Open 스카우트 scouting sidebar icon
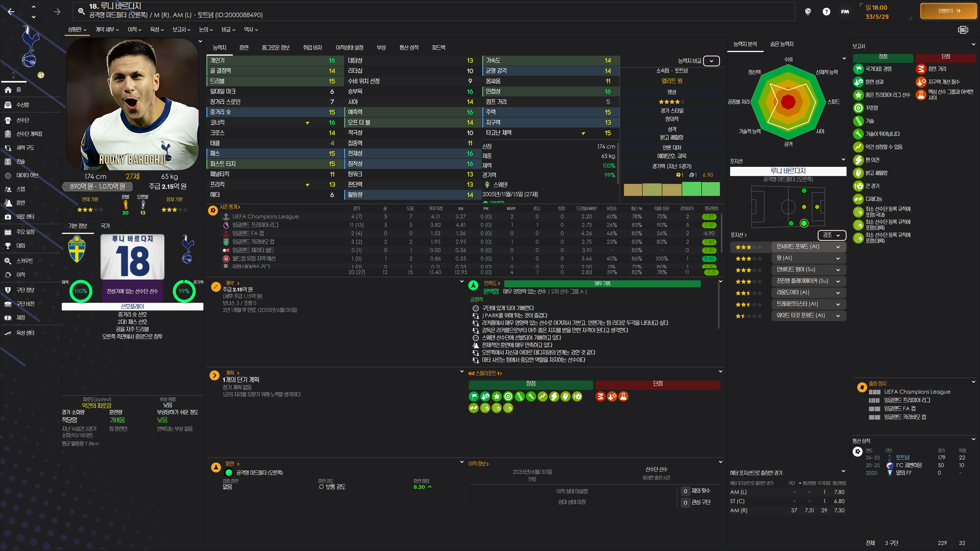 coord(8,261)
